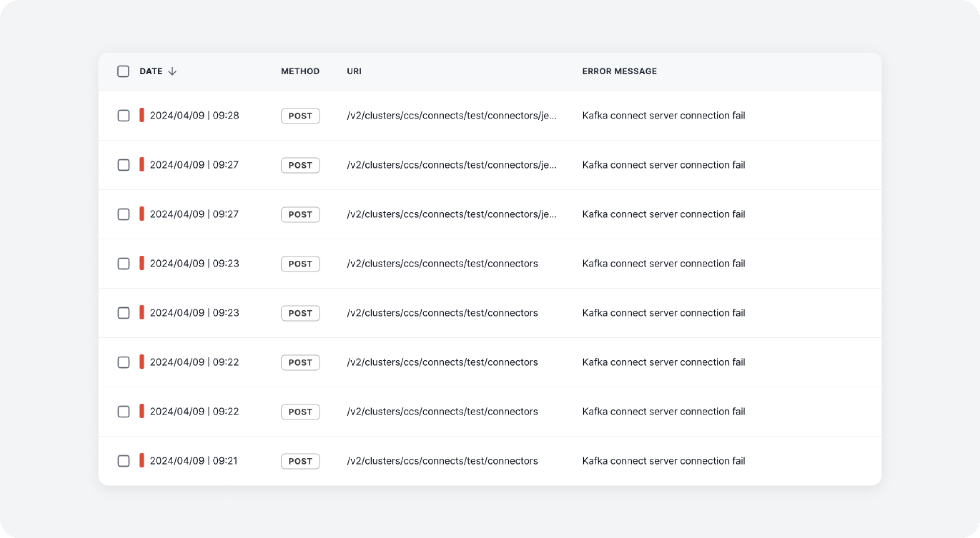Tick checkbox of the first 09:23 row
This screenshot has width=980, height=538.
click(123, 264)
